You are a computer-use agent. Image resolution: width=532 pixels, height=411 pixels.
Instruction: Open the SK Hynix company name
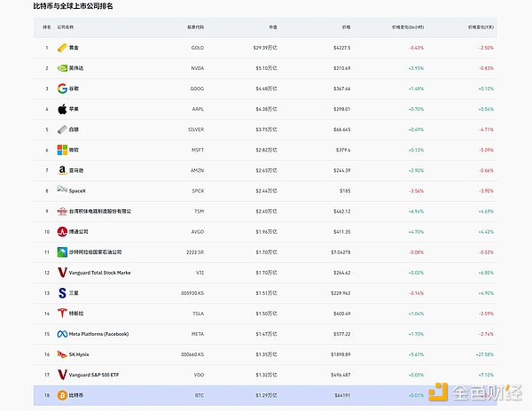click(79, 354)
